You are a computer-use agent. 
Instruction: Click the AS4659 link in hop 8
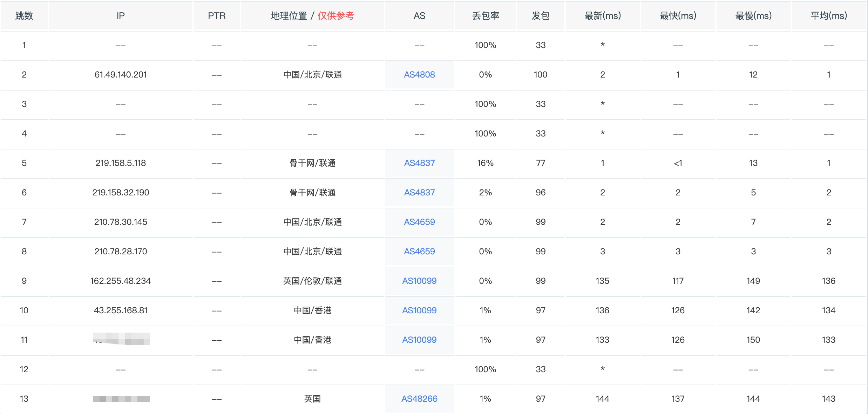pos(419,252)
